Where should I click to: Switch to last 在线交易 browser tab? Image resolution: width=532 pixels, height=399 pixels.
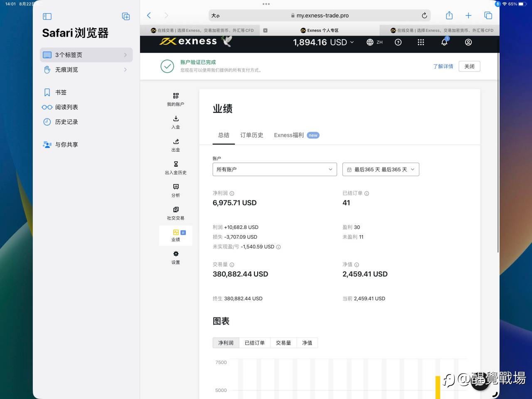(x=440, y=30)
